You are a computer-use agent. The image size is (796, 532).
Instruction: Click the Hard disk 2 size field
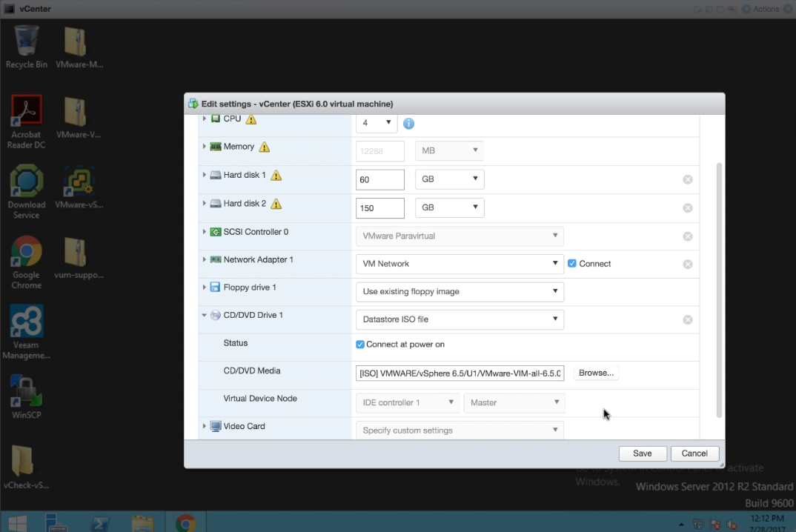[379, 208]
